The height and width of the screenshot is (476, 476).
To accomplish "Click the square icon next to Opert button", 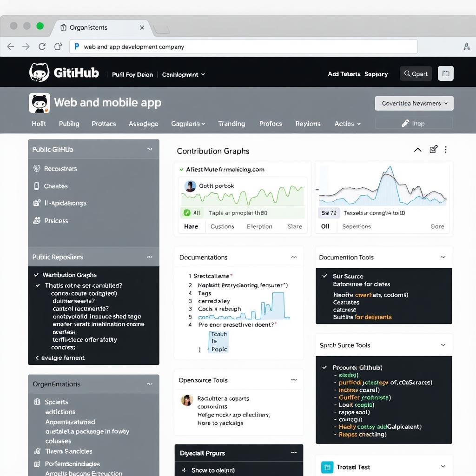I will 445,73.
